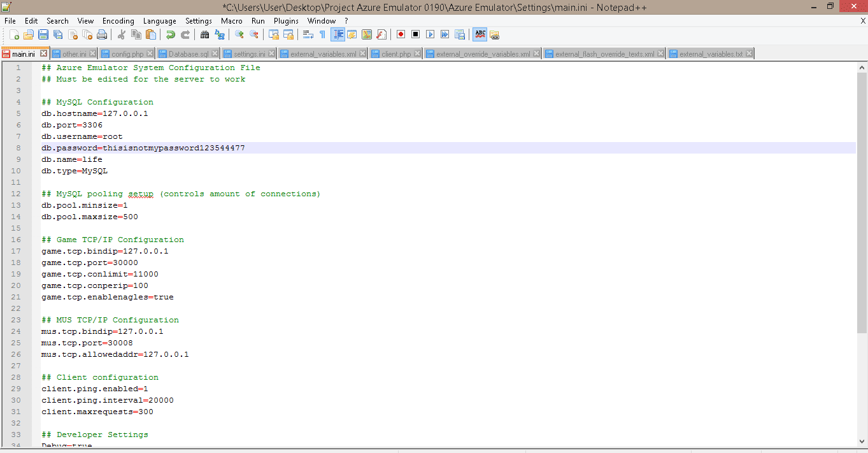
Task: Open the Edit menu
Action: 31,21
